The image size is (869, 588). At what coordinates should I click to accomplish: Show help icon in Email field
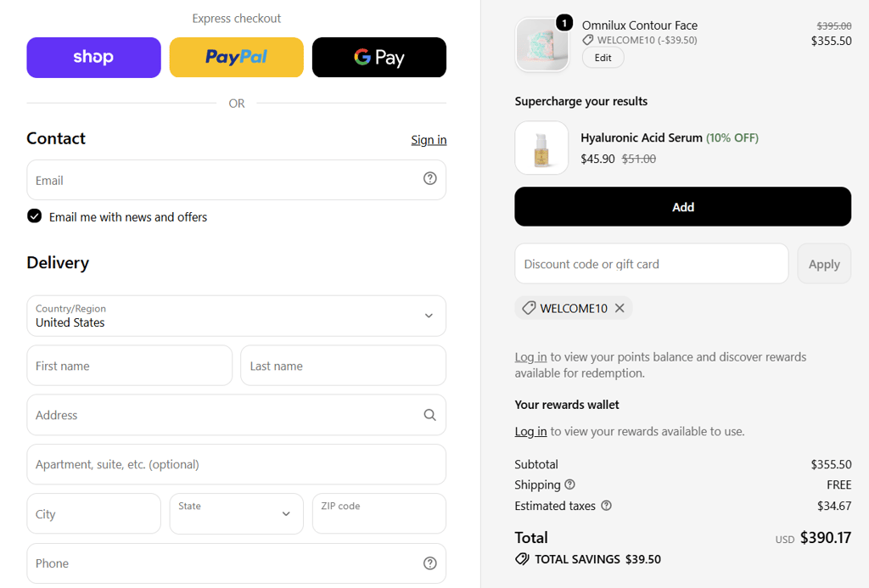[430, 178]
